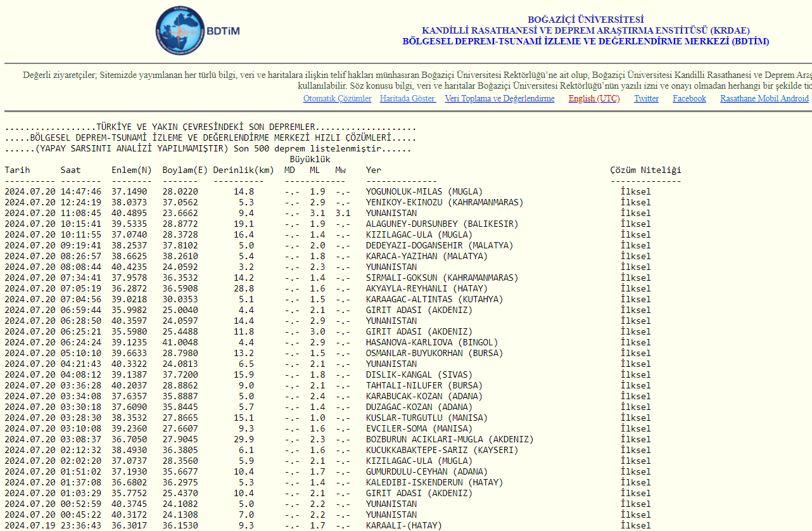Image resolution: width=812 pixels, height=531 pixels.
Task: Open the Twitter link
Action: [647, 99]
